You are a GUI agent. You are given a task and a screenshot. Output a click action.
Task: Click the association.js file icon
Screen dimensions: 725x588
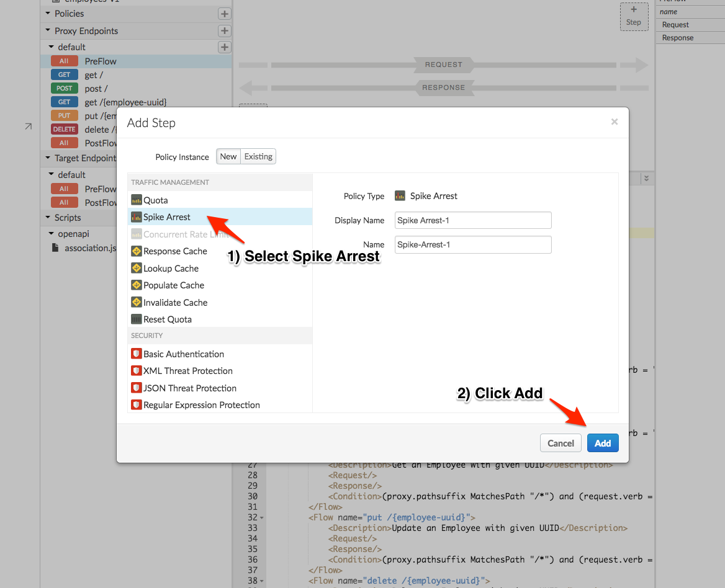tap(55, 247)
